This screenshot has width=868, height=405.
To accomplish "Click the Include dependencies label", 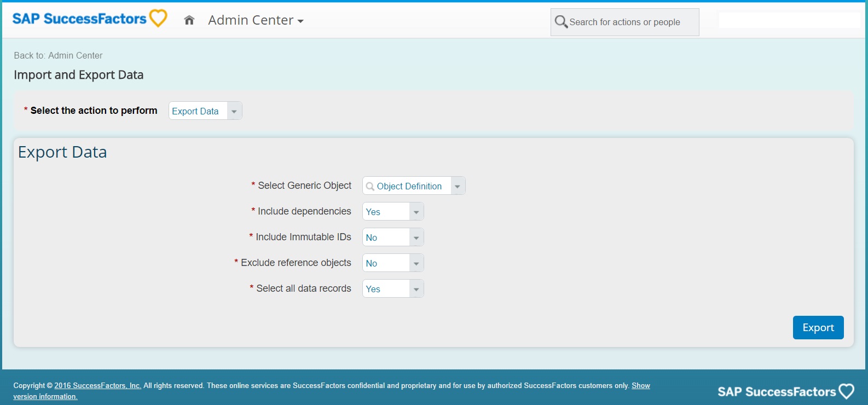I will (304, 211).
